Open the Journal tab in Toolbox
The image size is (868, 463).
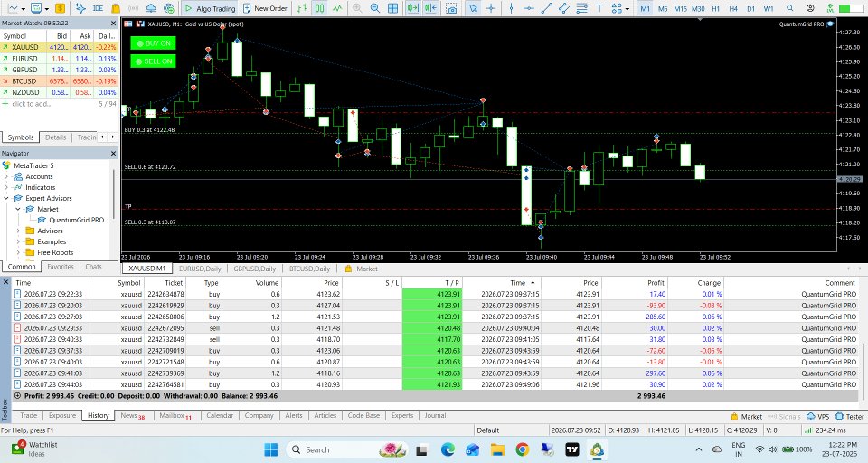435,415
